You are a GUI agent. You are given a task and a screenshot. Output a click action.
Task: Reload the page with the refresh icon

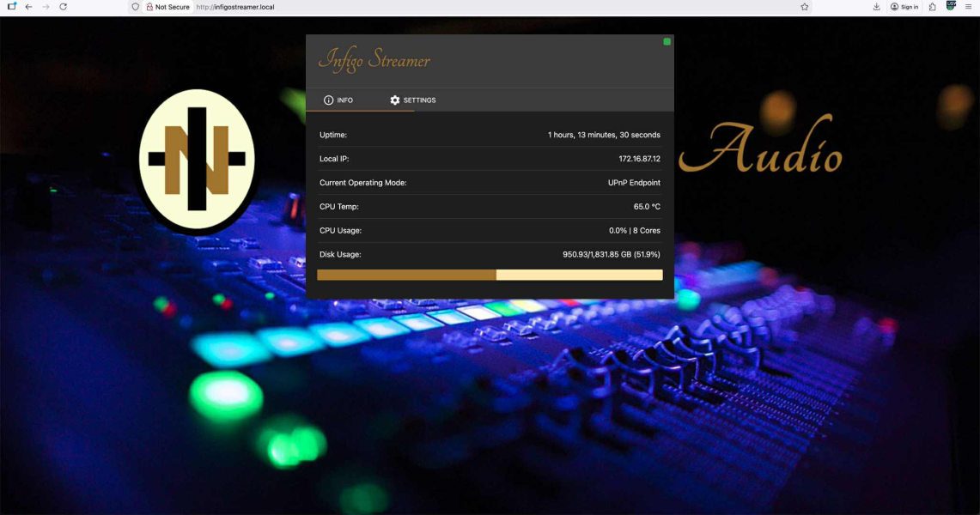(63, 7)
